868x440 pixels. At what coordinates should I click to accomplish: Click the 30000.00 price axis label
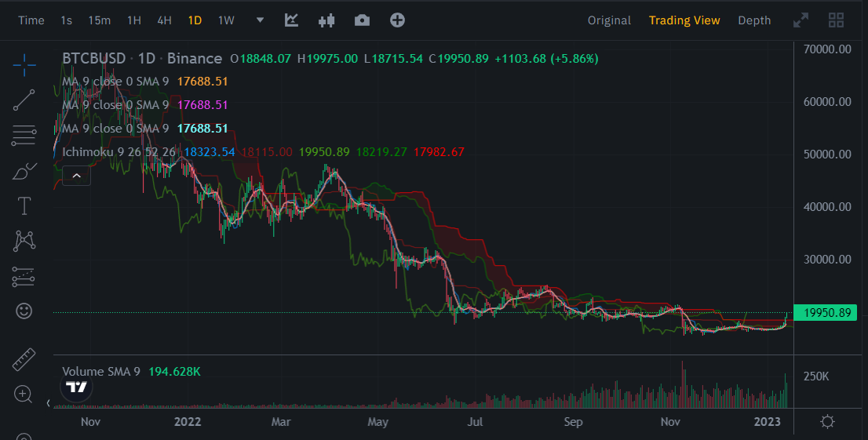click(827, 260)
